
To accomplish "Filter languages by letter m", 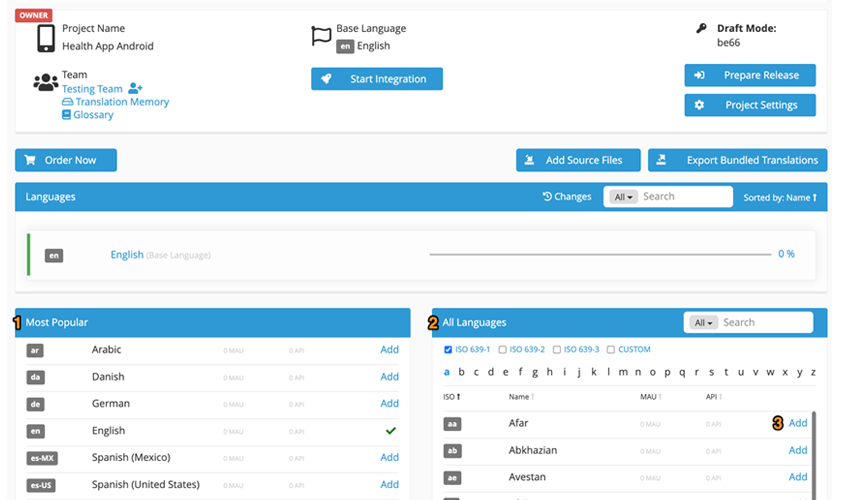I will click(x=623, y=372).
